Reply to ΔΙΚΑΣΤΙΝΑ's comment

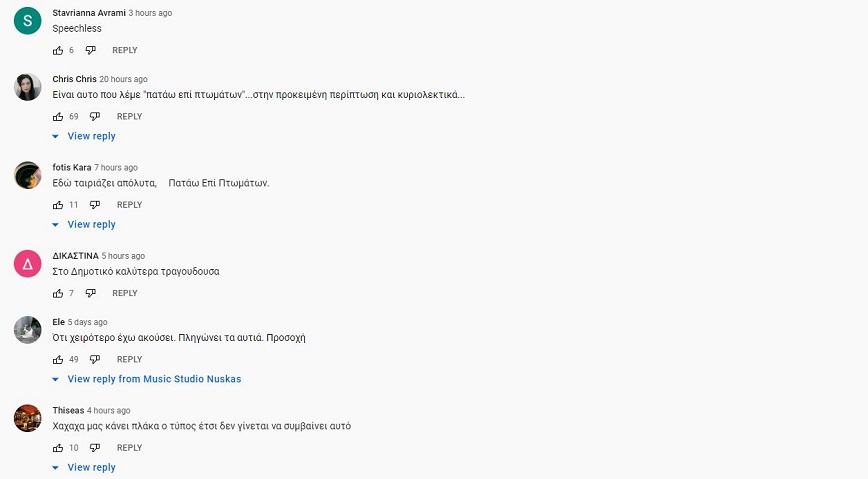[125, 293]
